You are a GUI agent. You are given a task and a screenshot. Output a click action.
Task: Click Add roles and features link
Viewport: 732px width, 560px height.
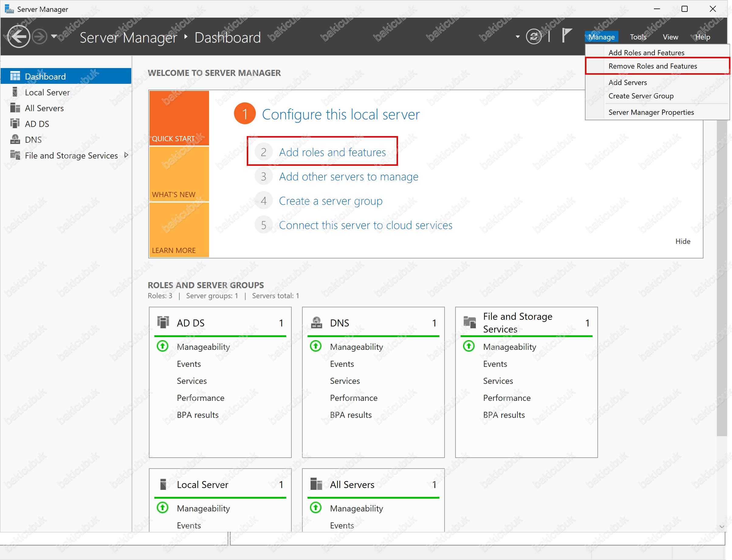332,152
